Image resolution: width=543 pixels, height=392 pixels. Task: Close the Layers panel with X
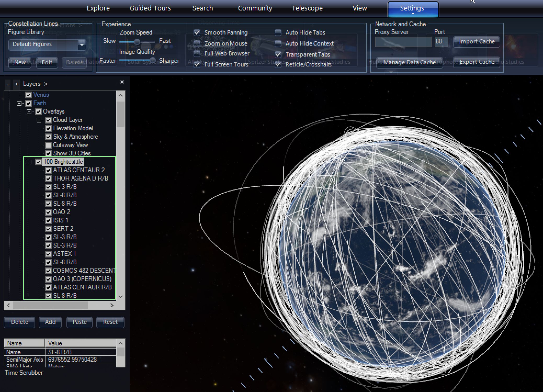click(x=122, y=82)
